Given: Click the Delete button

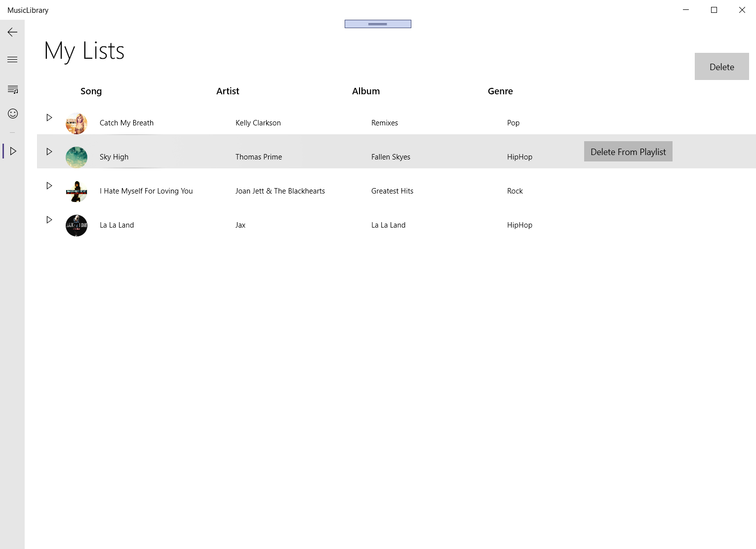Looking at the screenshot, I should pos(721,66).
